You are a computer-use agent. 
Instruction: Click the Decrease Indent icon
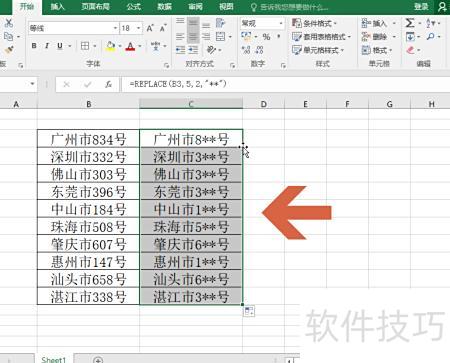(x=180, y=50)
